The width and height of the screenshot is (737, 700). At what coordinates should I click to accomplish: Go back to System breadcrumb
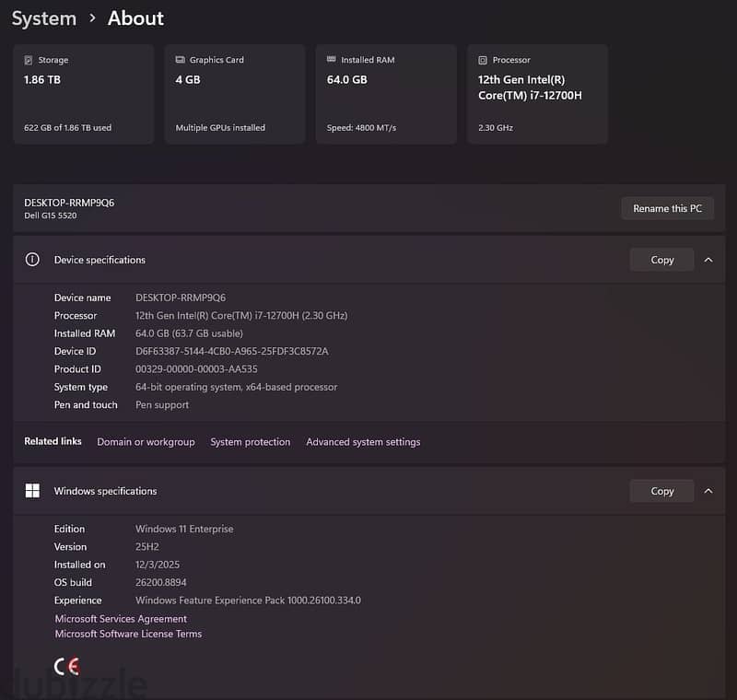(x=43, y=18)
